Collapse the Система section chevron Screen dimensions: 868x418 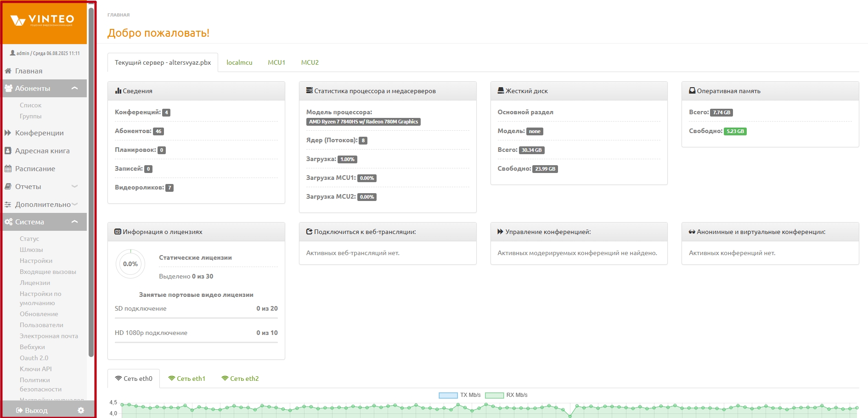[x=75, y=222]
